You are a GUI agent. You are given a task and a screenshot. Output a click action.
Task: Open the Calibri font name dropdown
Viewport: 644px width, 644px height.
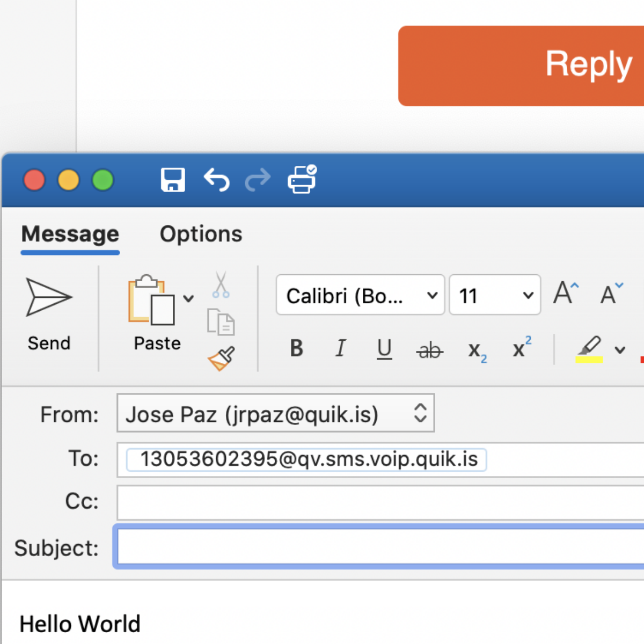(x=360, y=295)
